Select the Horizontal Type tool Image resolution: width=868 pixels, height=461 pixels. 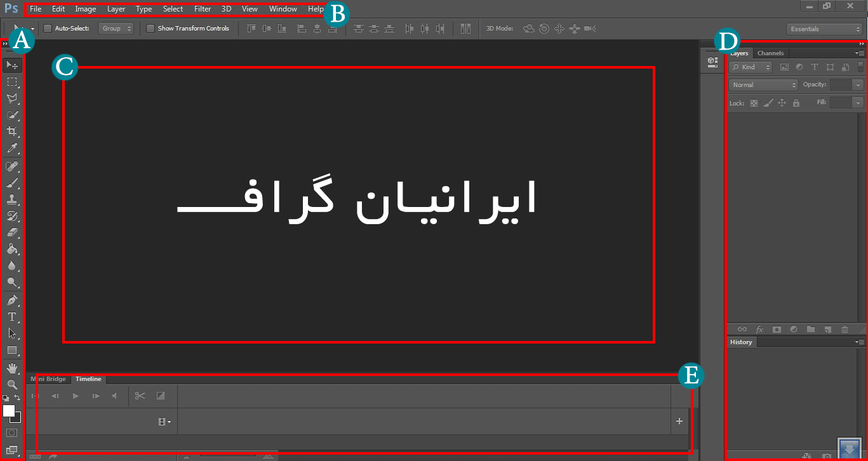click(12, 317)
